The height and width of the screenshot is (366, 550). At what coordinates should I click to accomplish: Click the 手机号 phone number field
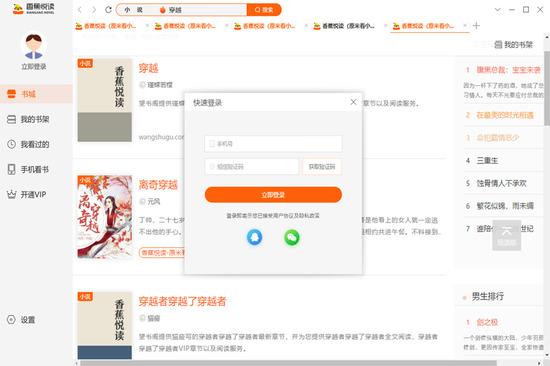273,144
